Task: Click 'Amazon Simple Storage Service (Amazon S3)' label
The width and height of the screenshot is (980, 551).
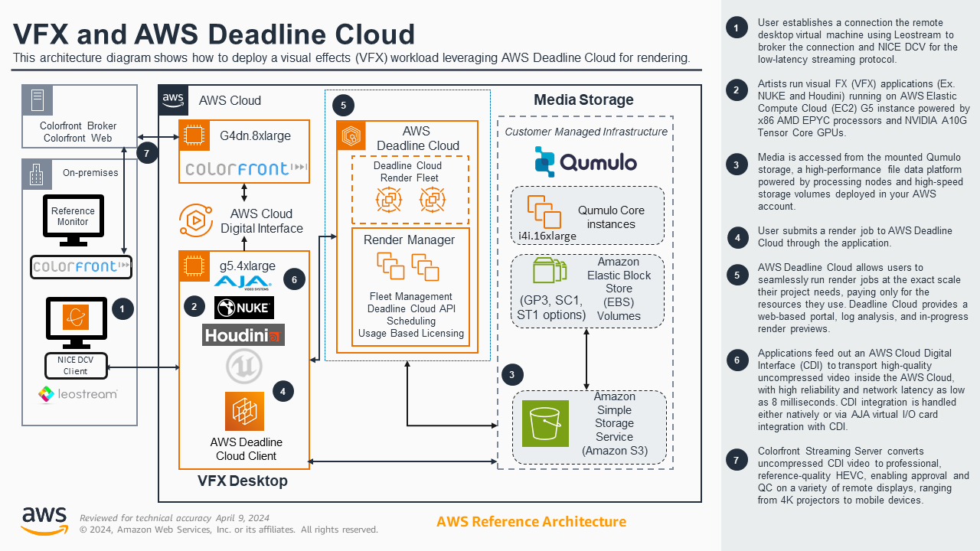Action: point(614,423)
